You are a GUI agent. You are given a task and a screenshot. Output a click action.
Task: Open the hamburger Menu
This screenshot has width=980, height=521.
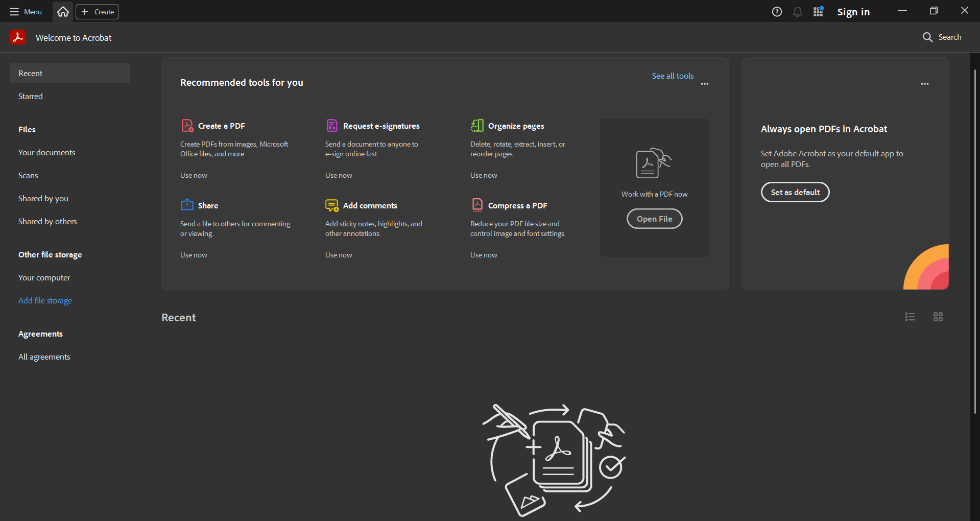click(x=26, y=12)
